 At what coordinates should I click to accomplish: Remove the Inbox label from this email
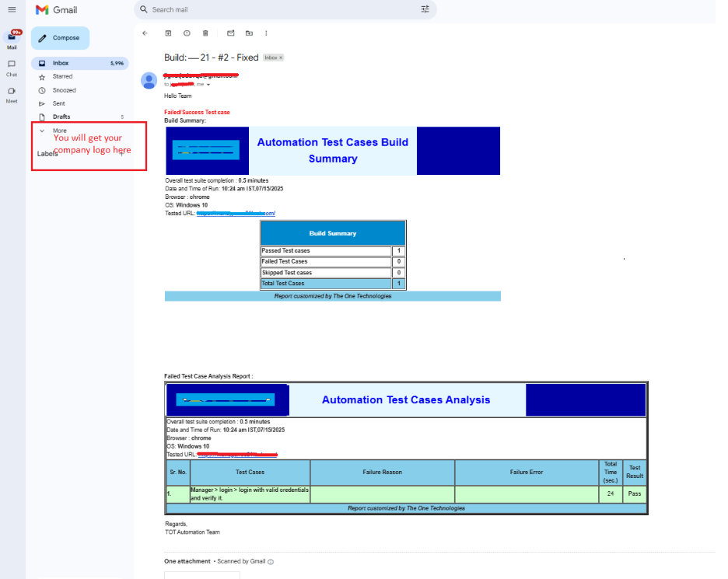pos(281,58)
